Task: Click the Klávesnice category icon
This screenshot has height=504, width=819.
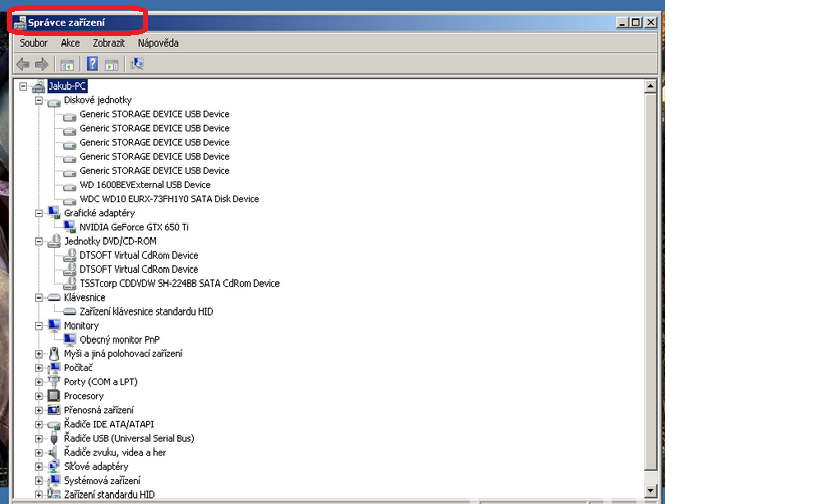Action: pos(54,298)
